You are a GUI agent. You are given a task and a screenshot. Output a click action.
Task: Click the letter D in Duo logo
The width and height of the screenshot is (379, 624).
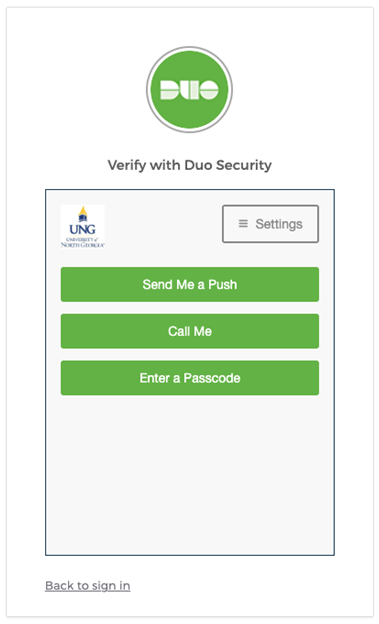[x=169, y=90]
